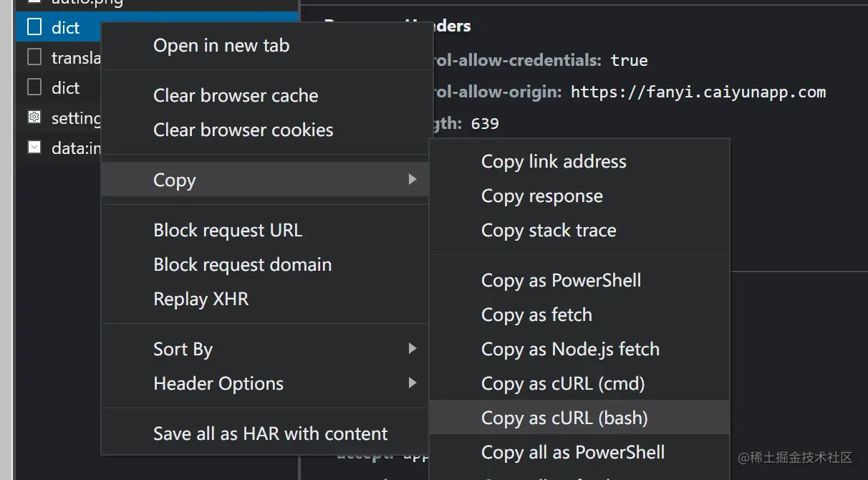
Task: Select Clear browser cookies
Action: point(243,130)
